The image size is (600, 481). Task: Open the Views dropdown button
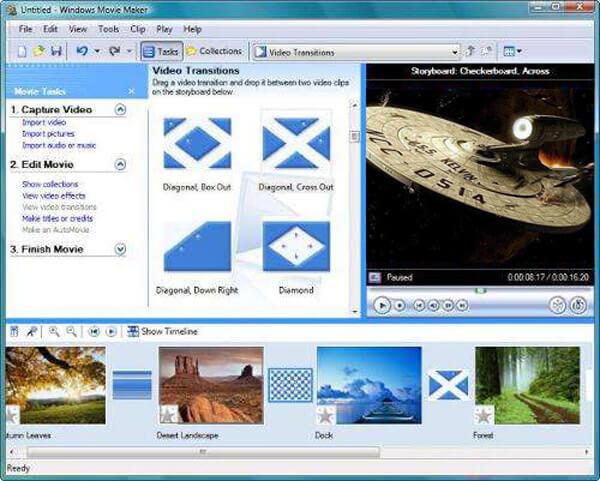(512, 51)
